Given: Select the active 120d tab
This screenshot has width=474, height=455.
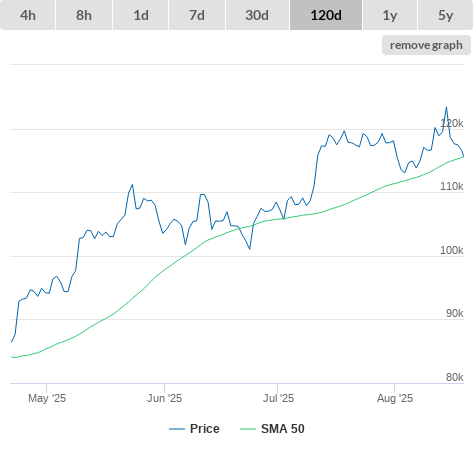Looking at the screenshot, I should [326, 15].
